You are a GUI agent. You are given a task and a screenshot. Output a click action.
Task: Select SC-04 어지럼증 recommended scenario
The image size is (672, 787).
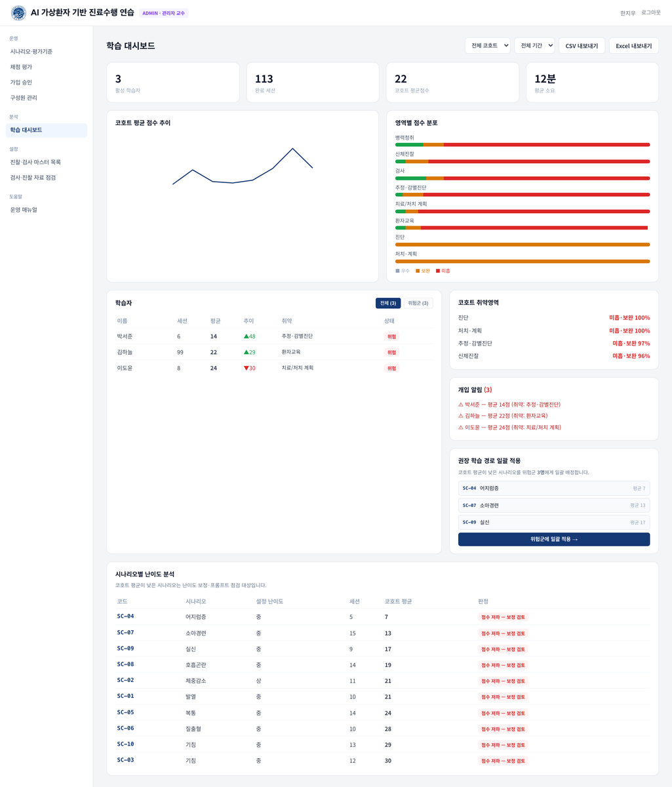pos(554,488)
